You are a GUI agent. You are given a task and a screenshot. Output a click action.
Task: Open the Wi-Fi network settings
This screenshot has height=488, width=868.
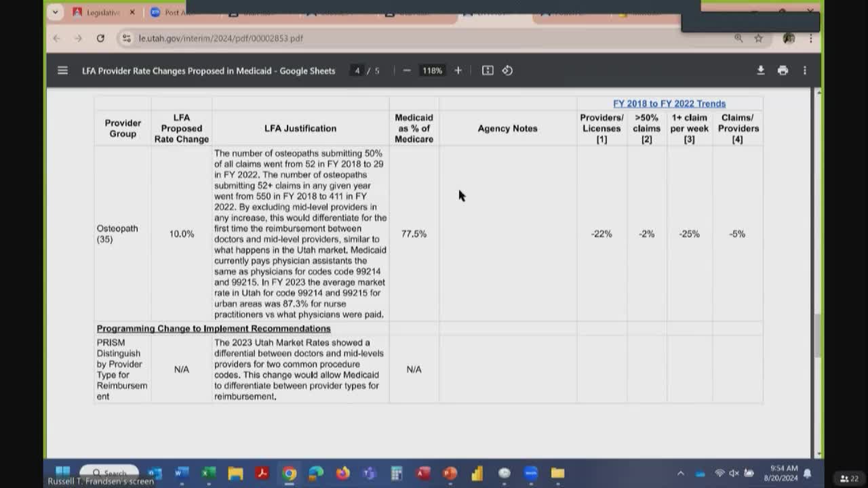[x=719, y=473]
